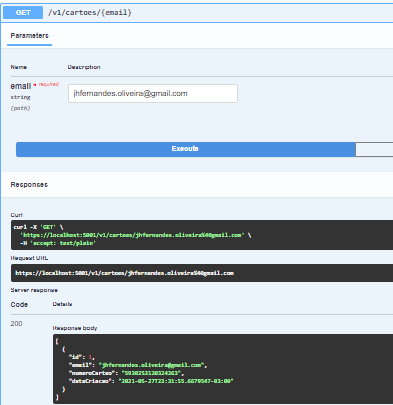This screenshot has height=405, width=393.
Task: Click the Responses section heading
Action: point(29,185)
